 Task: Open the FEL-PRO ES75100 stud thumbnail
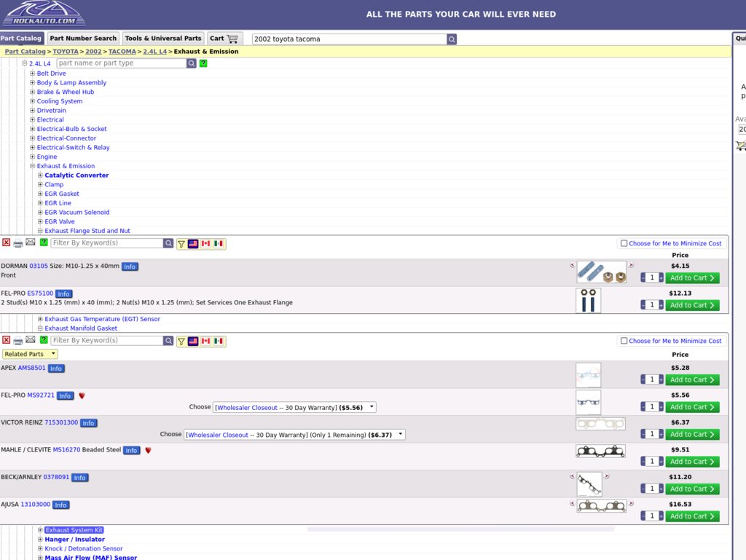coord(588,301)
